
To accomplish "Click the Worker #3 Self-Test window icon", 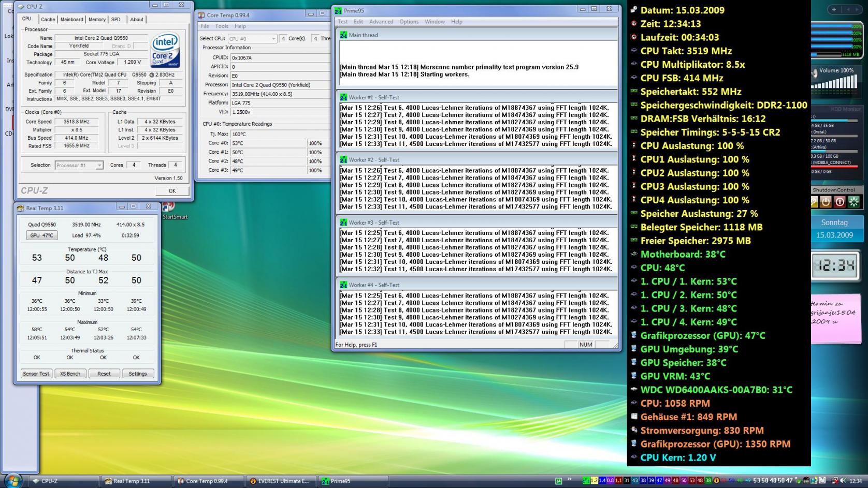I will pos(343,223).
